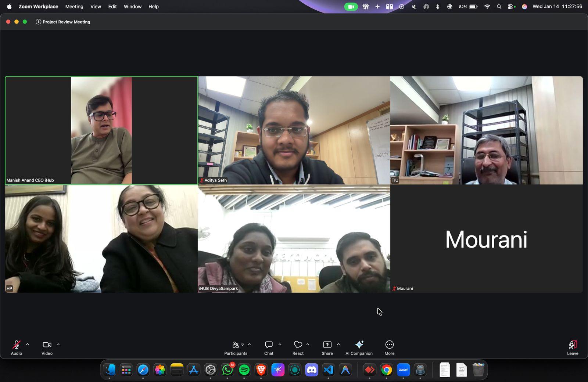Open the Meeting menu
This screenshot has height=382, width=588.
click(74, 7)
